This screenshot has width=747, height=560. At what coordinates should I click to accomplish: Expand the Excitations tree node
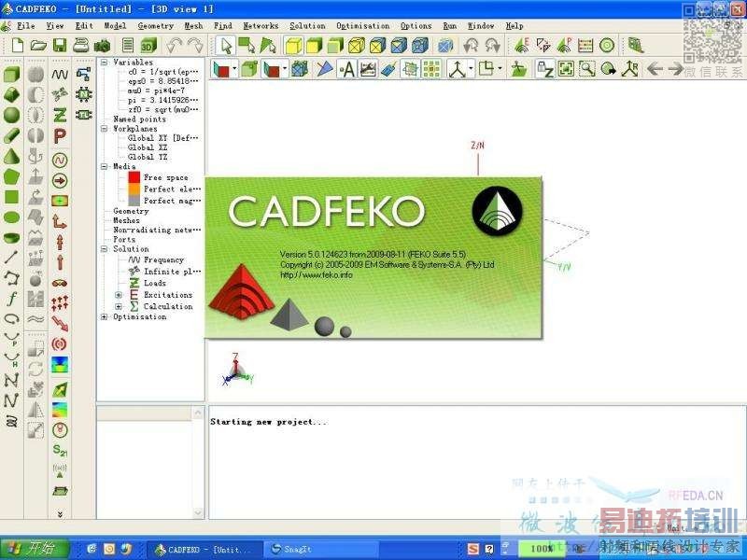[x=119, y=295]
